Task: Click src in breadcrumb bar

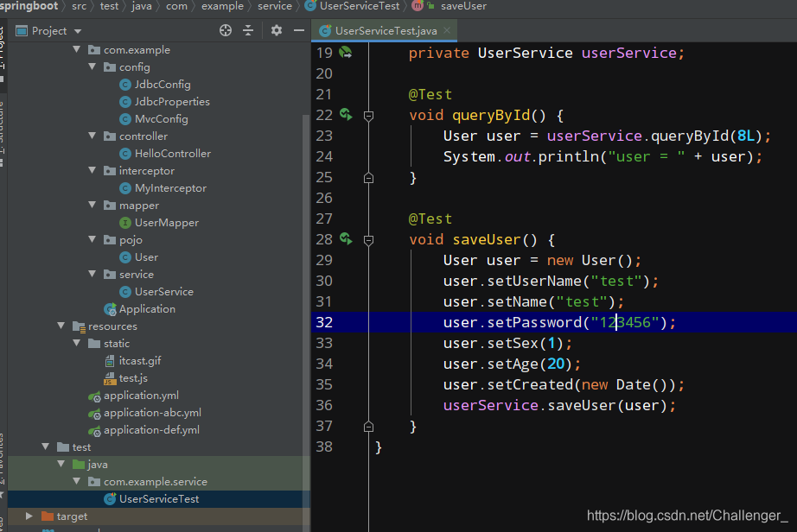Action: [79, 6]
